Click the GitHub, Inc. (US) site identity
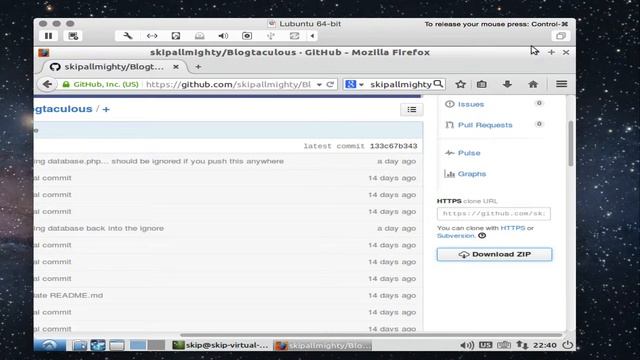The height and width of the screenshot is (360, 640). click(100, 84)
